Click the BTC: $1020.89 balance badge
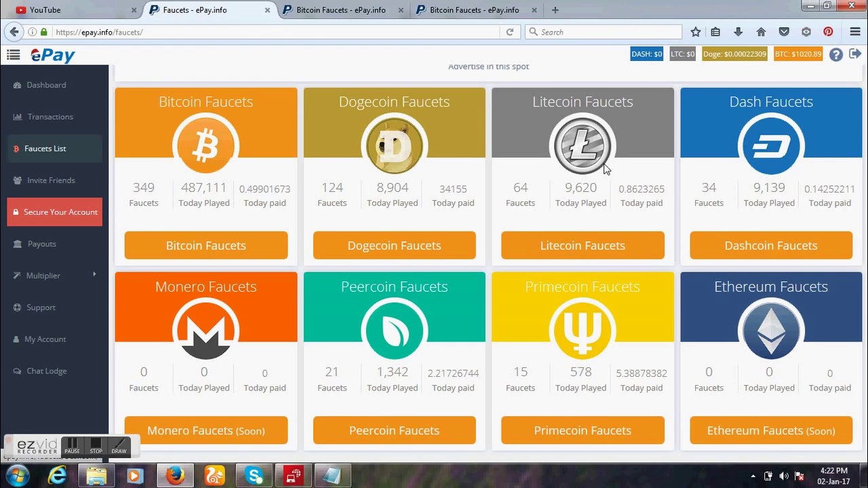 (x=798, y=54)
